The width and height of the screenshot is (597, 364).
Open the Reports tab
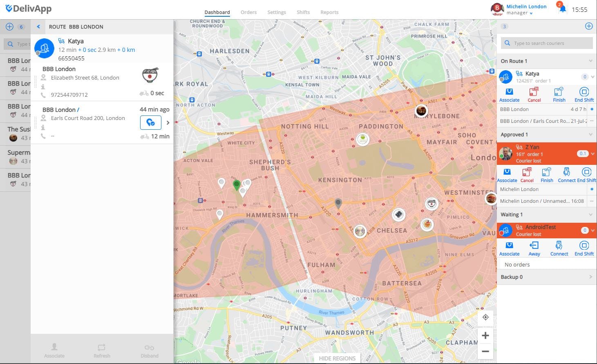click(x=329, y=12)
